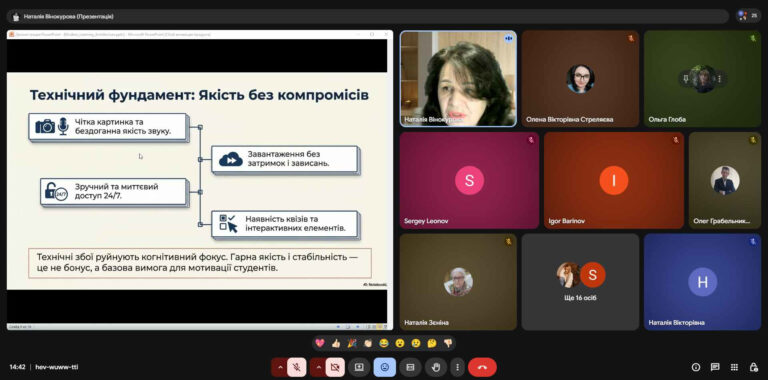Open the three-dot more options menu
Viewport: 768px width, 380px height.
click(457, 367)
